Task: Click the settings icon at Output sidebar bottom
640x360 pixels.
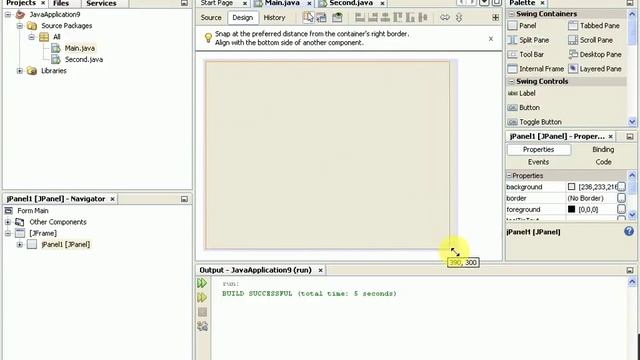Action: [202, 326]
